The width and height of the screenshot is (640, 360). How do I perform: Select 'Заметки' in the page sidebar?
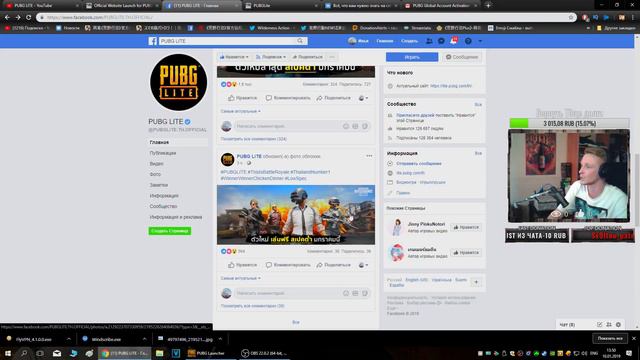[x=159, y=185]
